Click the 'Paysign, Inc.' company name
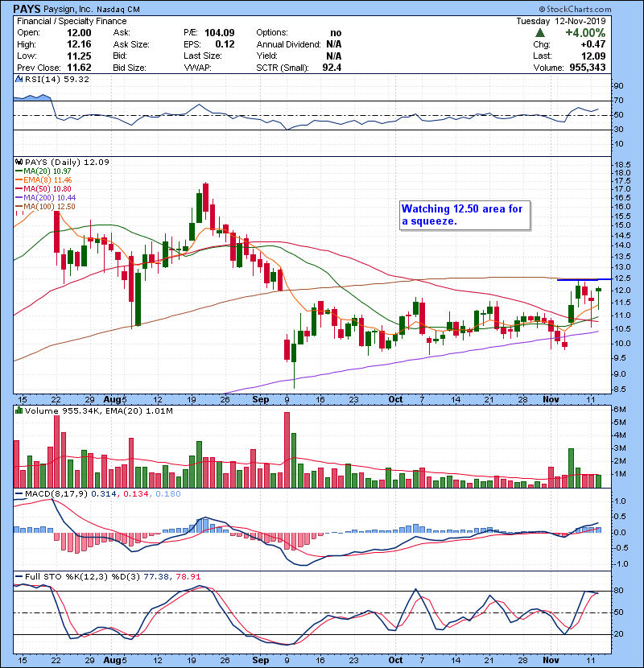 (68, 9)
